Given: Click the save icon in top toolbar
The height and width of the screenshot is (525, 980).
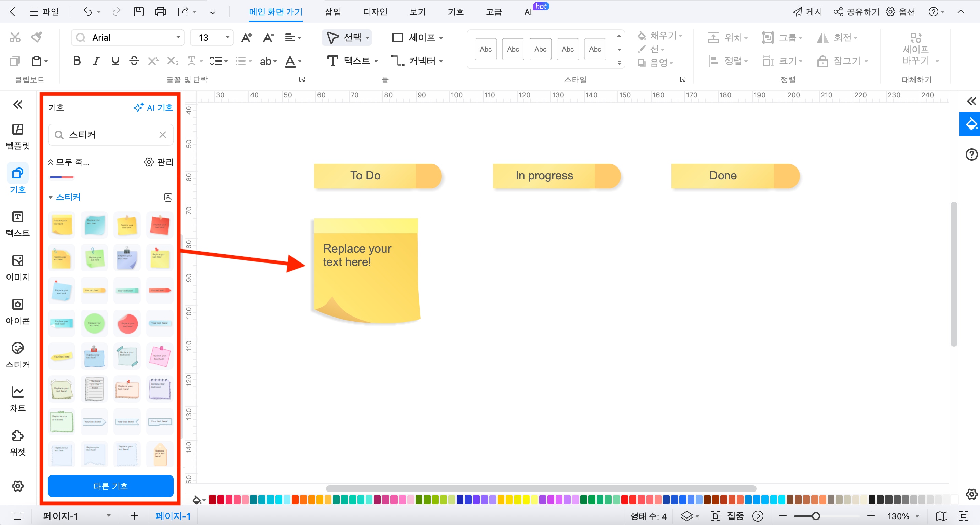Looking at the screenshot, I should (x=138, y=12).
